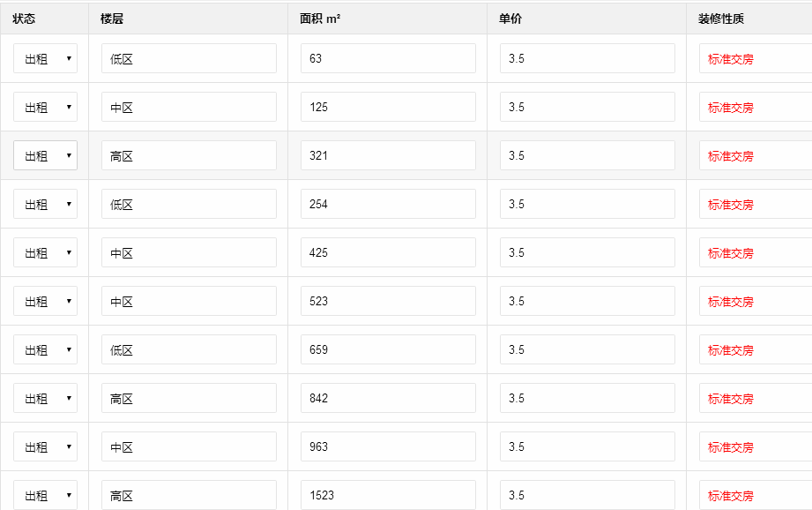Click the 装修性质 column header
The image size is (812, 510).
(x=721, y=19)
